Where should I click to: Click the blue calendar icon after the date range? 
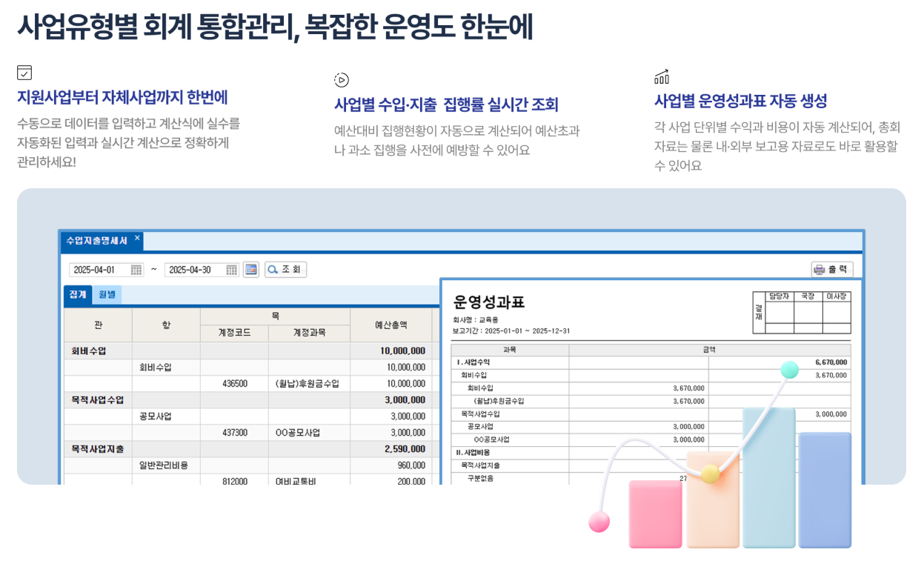[250, 270]
